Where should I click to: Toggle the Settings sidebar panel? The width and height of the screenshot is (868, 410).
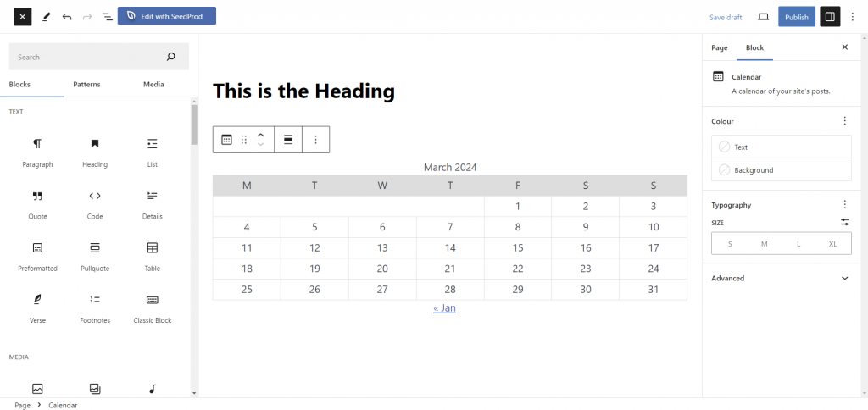click(830, 16)
